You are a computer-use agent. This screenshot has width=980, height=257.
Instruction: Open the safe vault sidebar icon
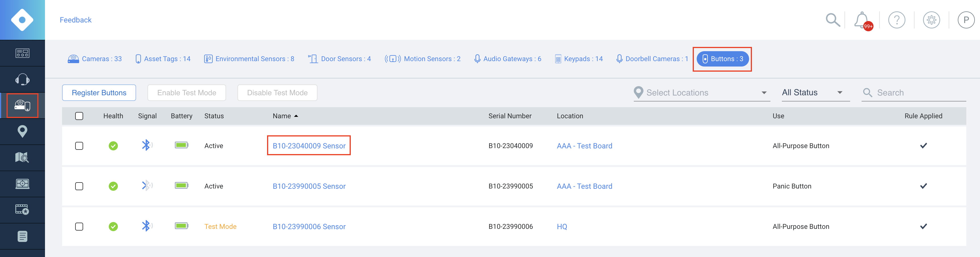click(22, 184)
